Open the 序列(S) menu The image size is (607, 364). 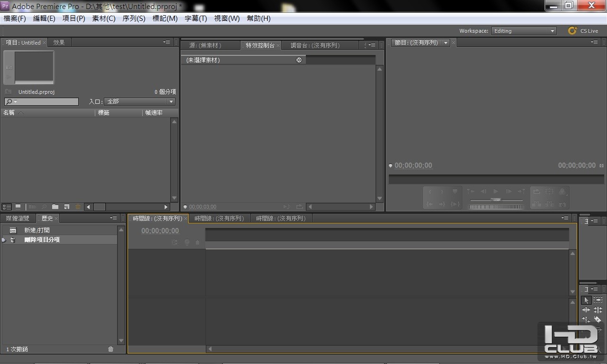click(134, 18)
